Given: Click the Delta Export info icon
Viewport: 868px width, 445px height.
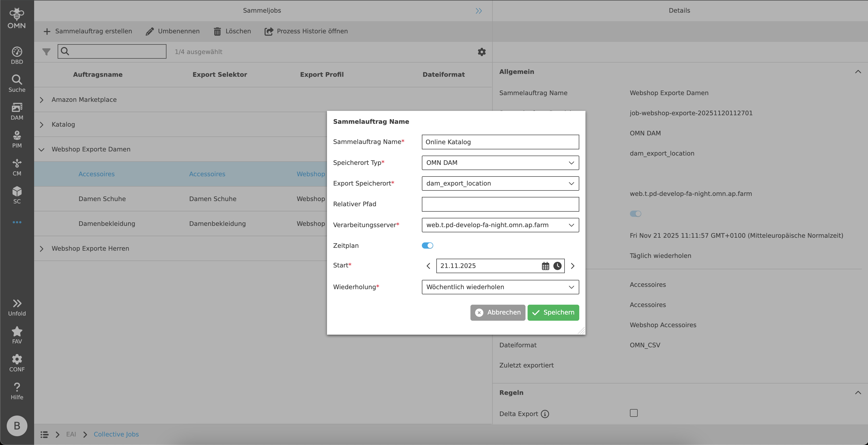Looking at the screenshot, I should (x=545, y=414).
